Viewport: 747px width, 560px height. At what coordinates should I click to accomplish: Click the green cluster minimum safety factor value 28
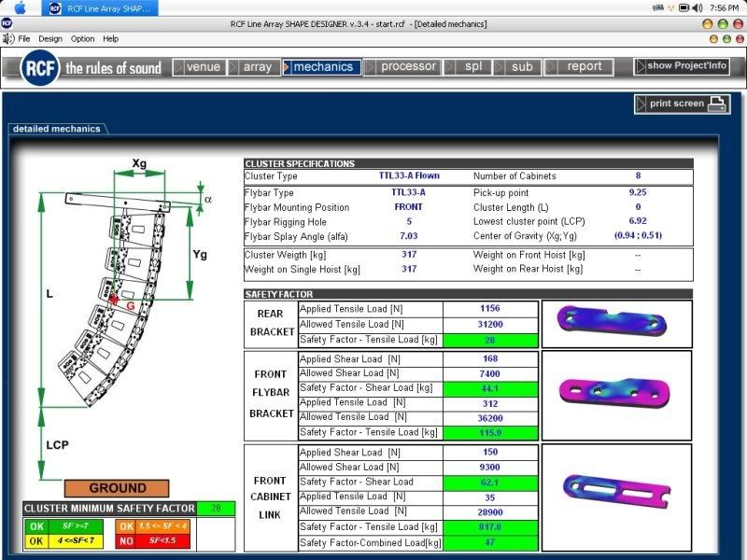click(216, 508)
